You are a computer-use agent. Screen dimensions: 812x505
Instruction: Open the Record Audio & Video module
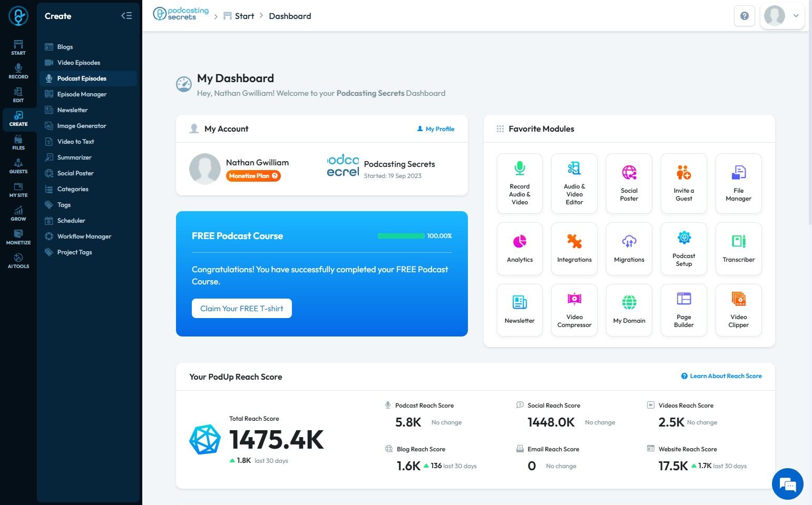point(520,183)
